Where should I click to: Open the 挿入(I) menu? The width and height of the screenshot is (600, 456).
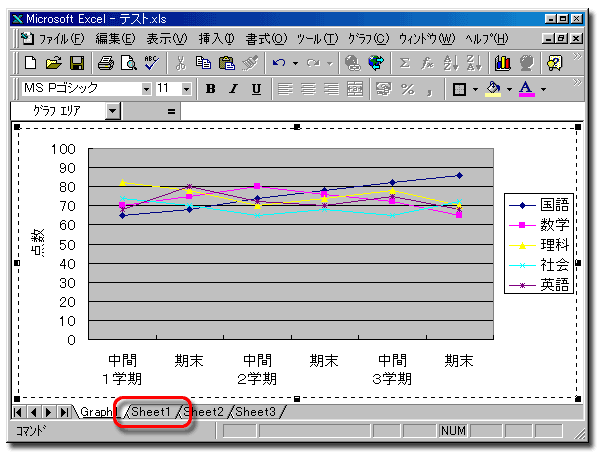(x=216, y=39)
